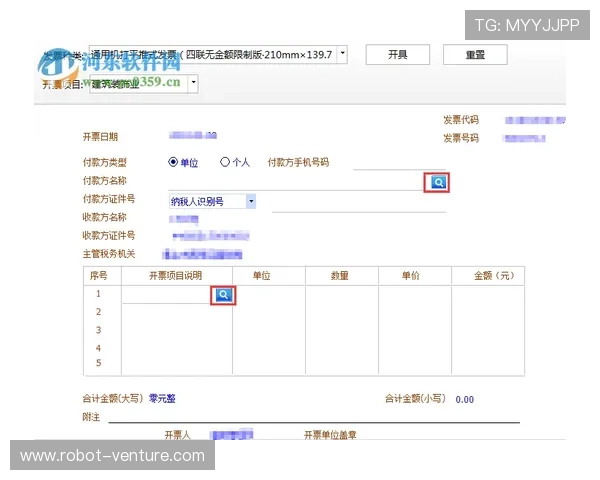Click search icon in 开票项目说明 row 1
Viewport: 600px width, 480px height.
tap(223, 295)
